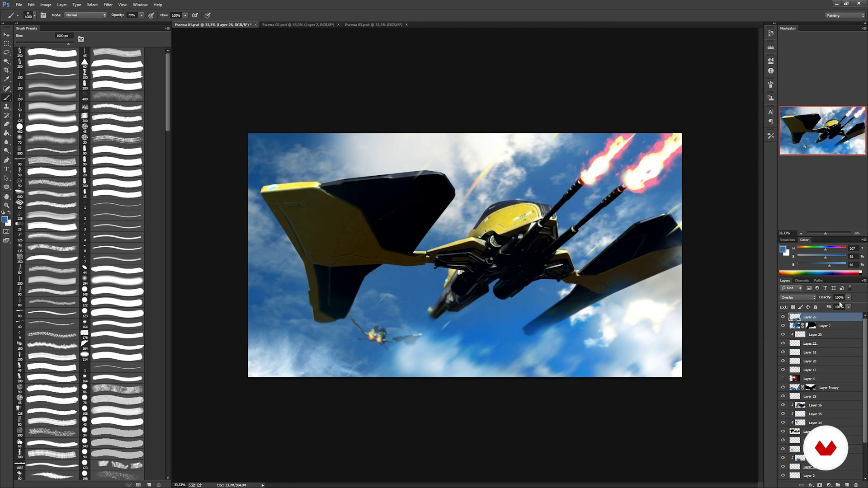Click the Hue slider in Color panel

821,248
